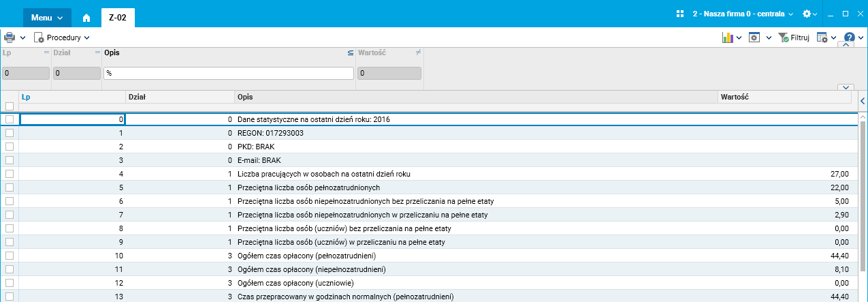Click the Opis filter text field

pyautogui.click(x=228, y=73)
